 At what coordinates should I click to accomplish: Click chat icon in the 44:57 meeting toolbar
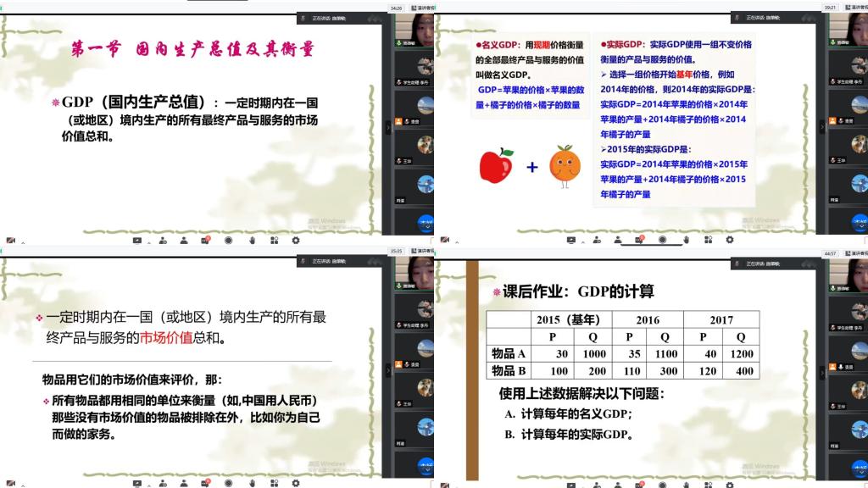[x=640, y=484]
